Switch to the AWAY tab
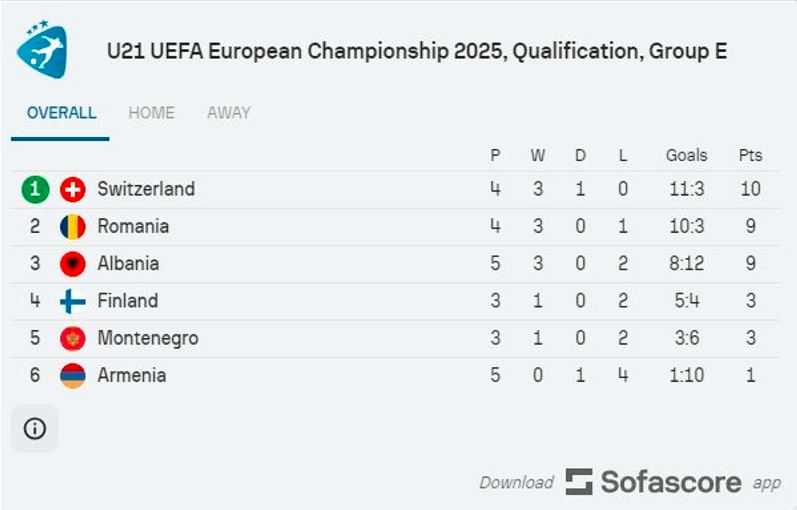The width and height of the screenshot is (797, 510). [x=229, y=112]
